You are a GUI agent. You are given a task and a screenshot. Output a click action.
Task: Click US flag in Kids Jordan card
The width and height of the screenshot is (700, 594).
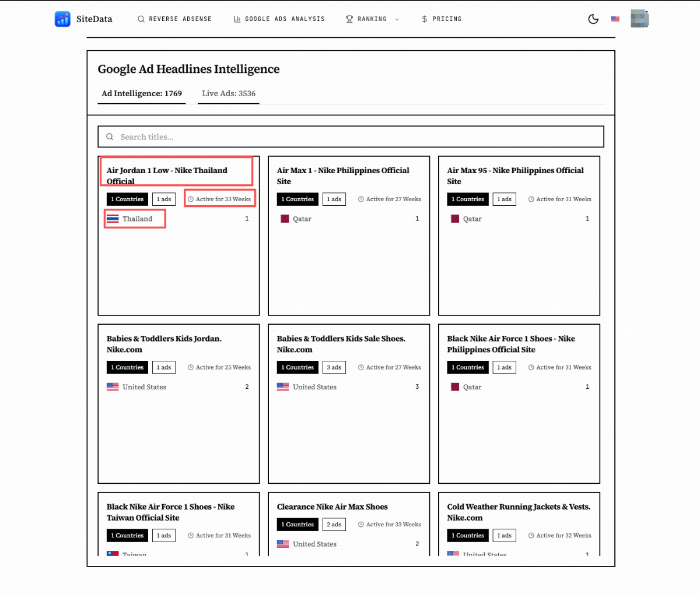pyautogui.click(x=113, y=387)
